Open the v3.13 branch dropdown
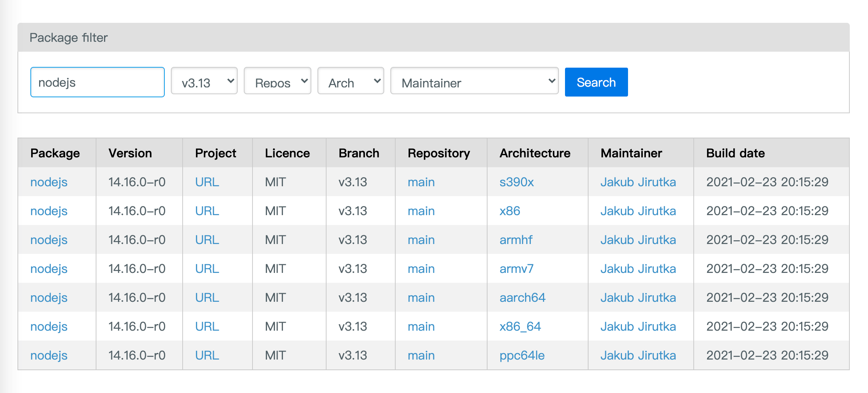Viewport: 868px width, 393px height. click(204, 81)
